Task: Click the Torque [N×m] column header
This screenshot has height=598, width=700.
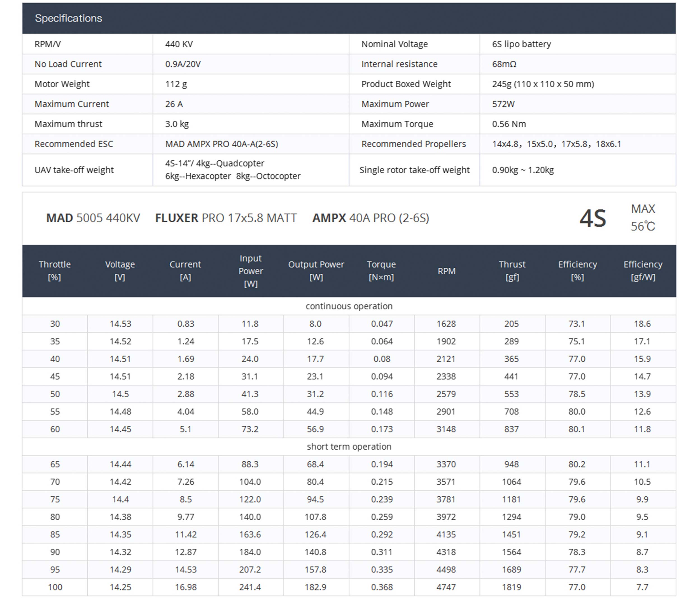Action: [x=381, y=271]
